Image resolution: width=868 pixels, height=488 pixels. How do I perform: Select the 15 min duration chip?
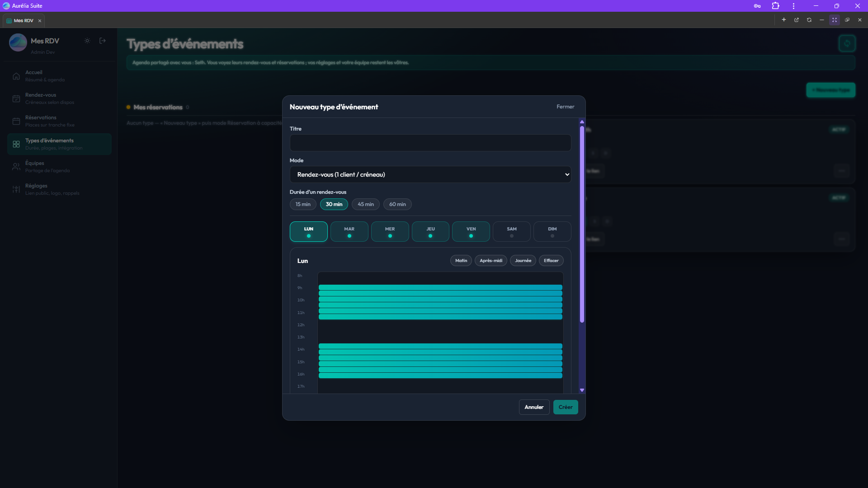tap(303, 204)
